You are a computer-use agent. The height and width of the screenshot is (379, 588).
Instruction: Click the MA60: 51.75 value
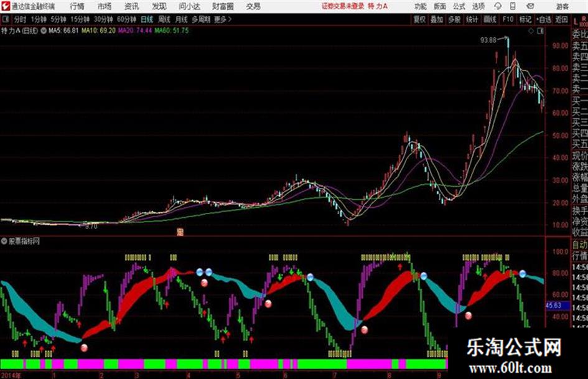pyautogui.click(x=172, y=30)
